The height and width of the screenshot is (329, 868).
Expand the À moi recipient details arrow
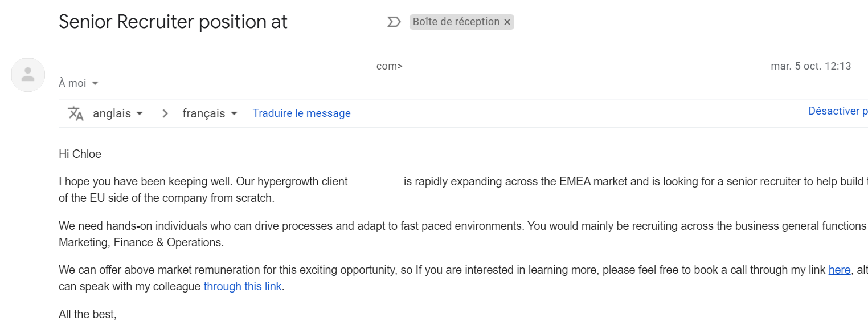pos(95,83)
